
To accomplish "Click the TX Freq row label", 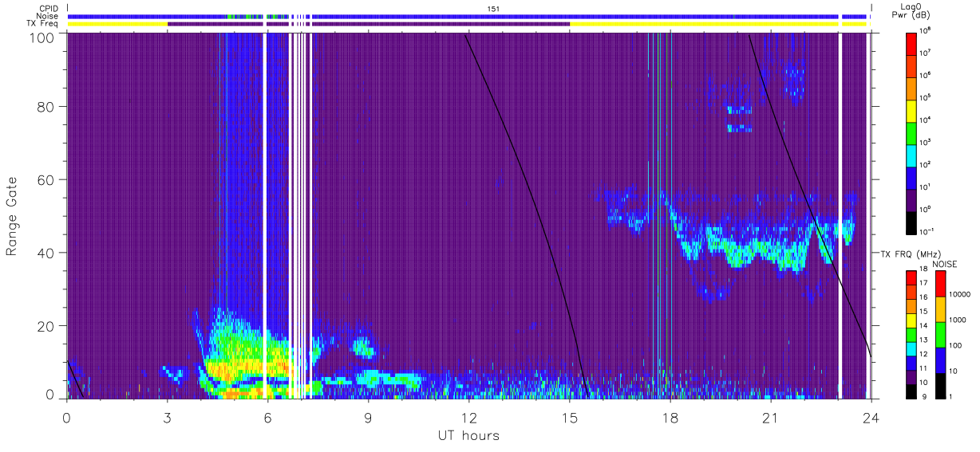I will point(43,24).
